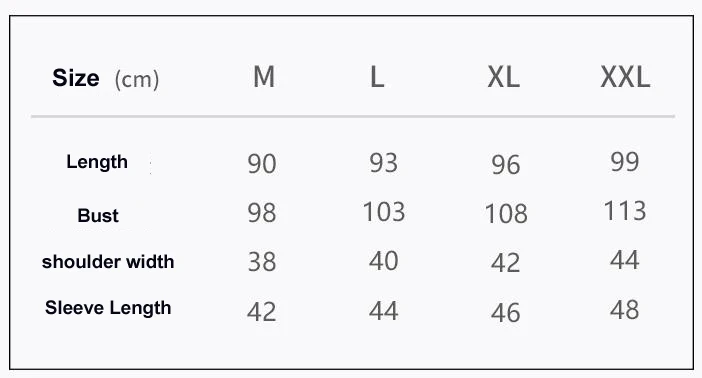This screenshot has width=702, height=378.
Task: Select Sleeve Length value 46 for XL
Action: (505, 313)
